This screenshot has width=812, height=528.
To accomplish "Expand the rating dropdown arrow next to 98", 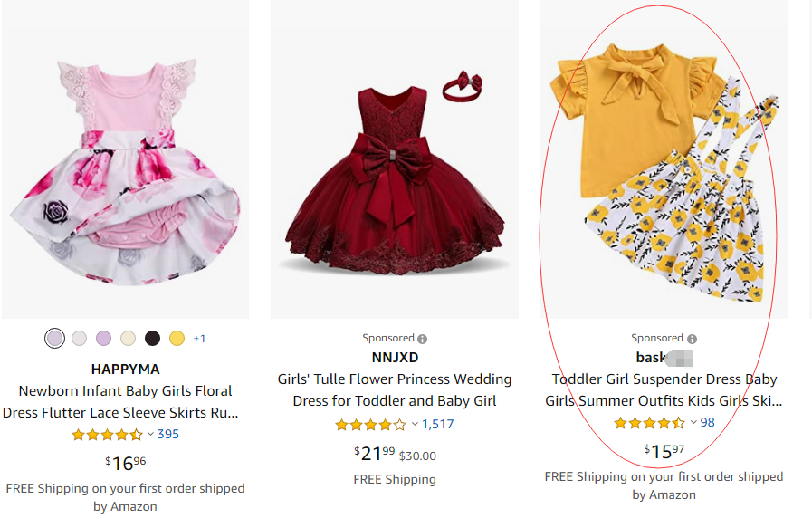I will (x=693, y=423).
